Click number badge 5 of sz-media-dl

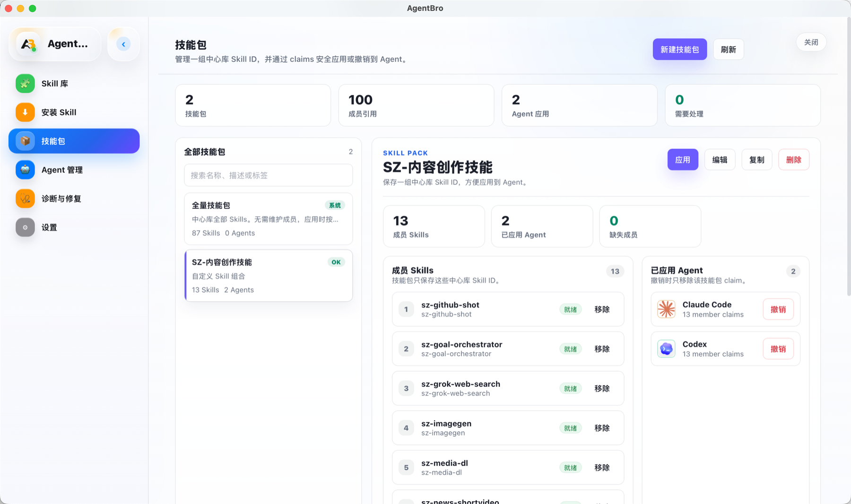click(x=406, y=468)
